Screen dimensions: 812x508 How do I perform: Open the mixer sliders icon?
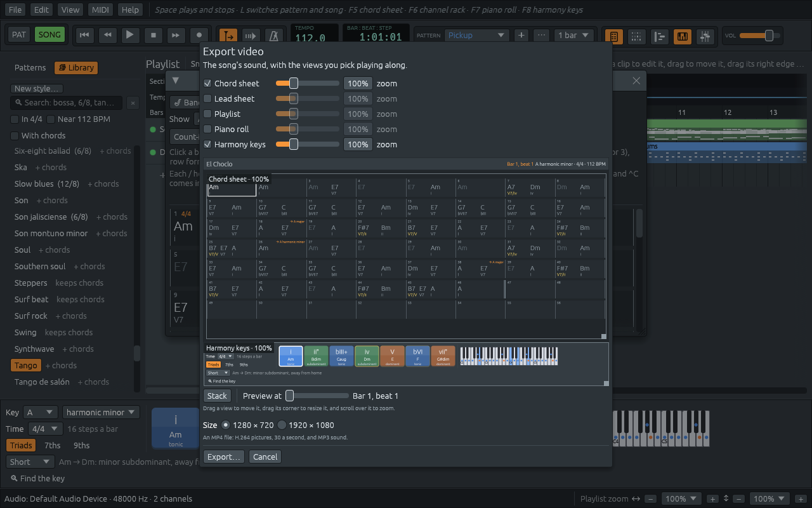coord(705,36)
